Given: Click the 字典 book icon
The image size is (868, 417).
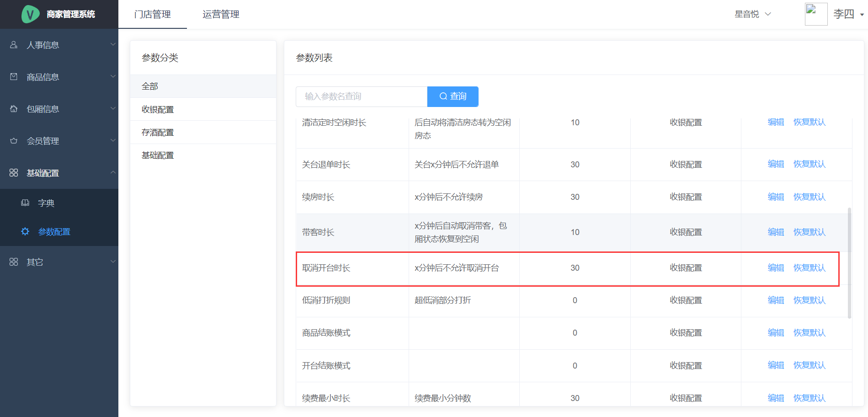Looking at the screenshot, I should point(25,203).
